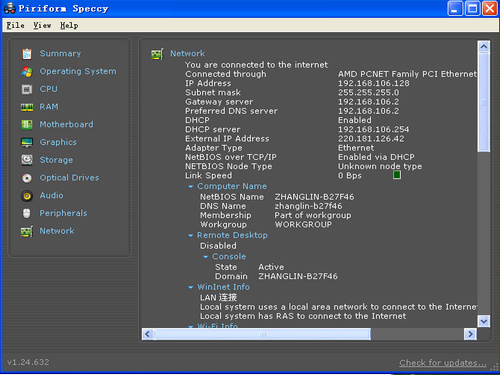Collapse the WinInet Info section
Viewport: 500px width, 375px height.
point(191,287)
